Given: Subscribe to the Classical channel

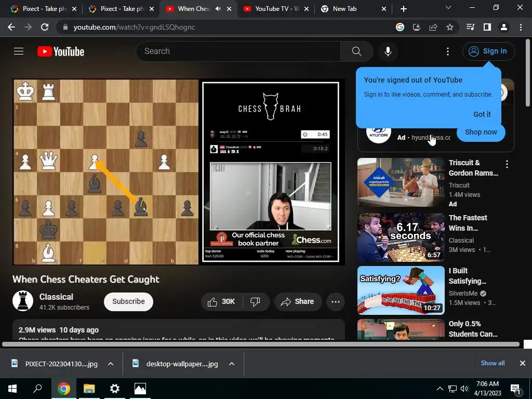Looking at the screenshot, I should click(128, 301).
